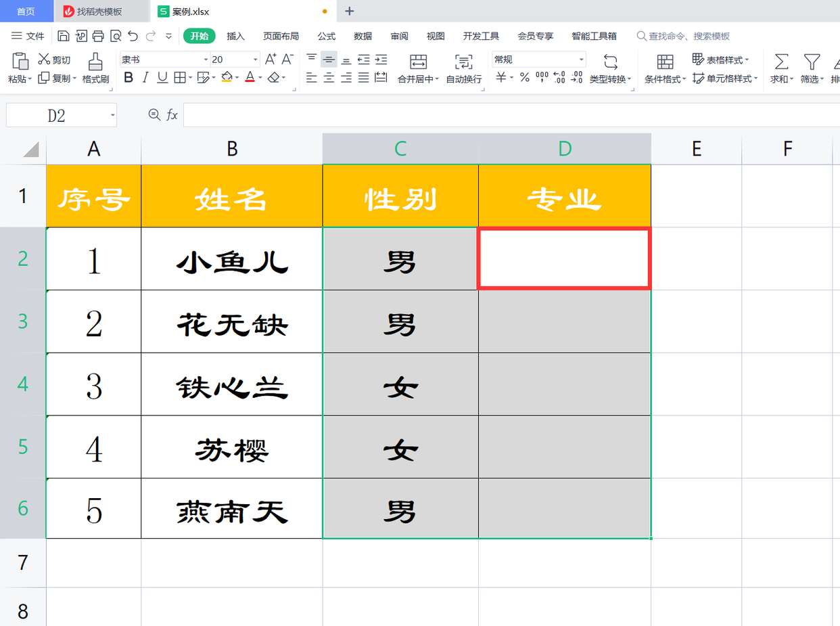Screen dimensions: 840x626
Task: Open the font size dropdown showing 20
Action: tap(255, 60)
